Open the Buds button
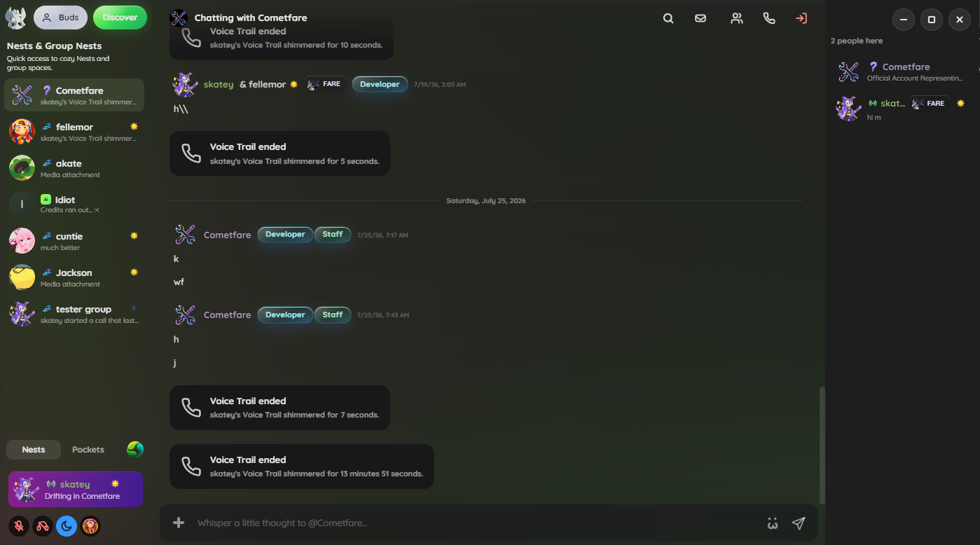Screen dimensions: 980x545 tap(60, 18)
